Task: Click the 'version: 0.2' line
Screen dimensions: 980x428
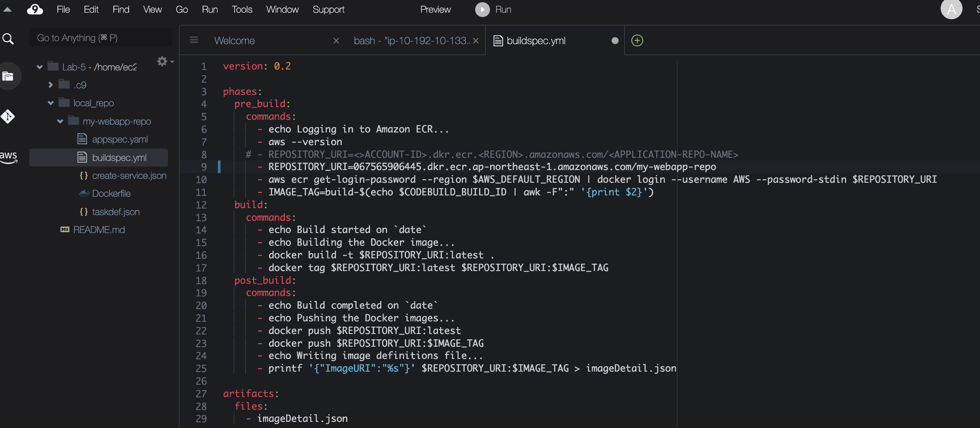Action: click(x=257, y=66)
